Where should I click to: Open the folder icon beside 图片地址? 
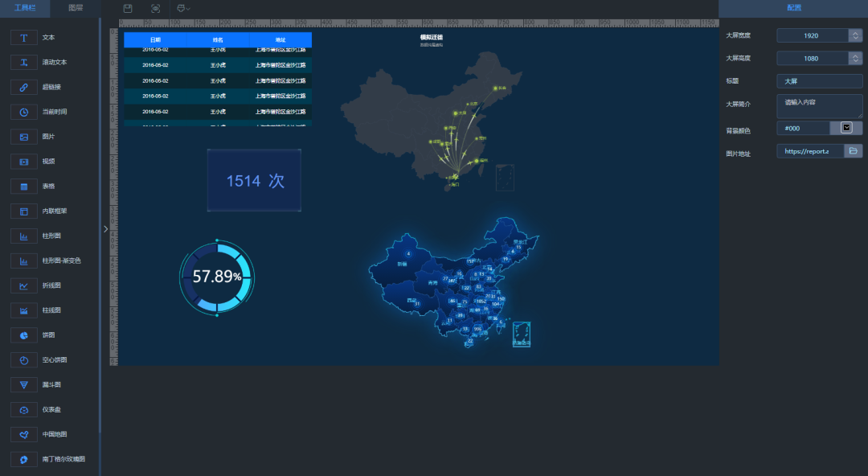[x=853, y=151]
